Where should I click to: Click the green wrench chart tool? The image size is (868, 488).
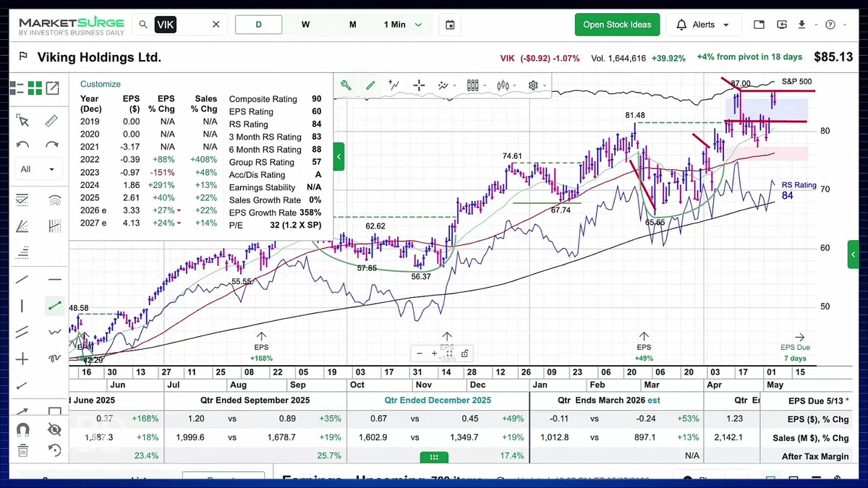click(346, 85)
